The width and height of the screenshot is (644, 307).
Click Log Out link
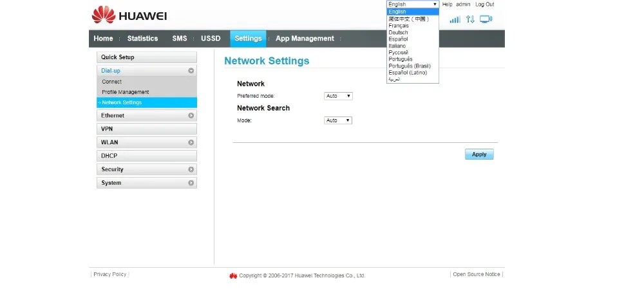click(485, 5)
